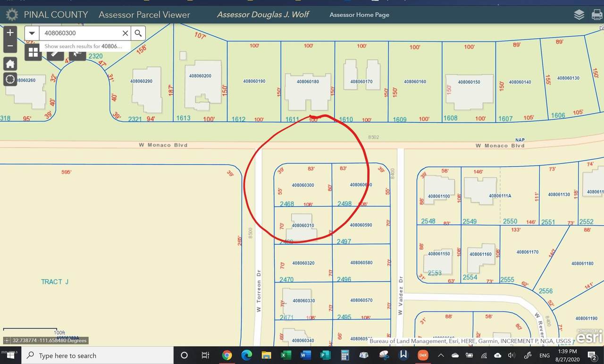Clear the parcel search text
Image resolution: width=604 pixels, height=364 pixels.
pos(125,33)
